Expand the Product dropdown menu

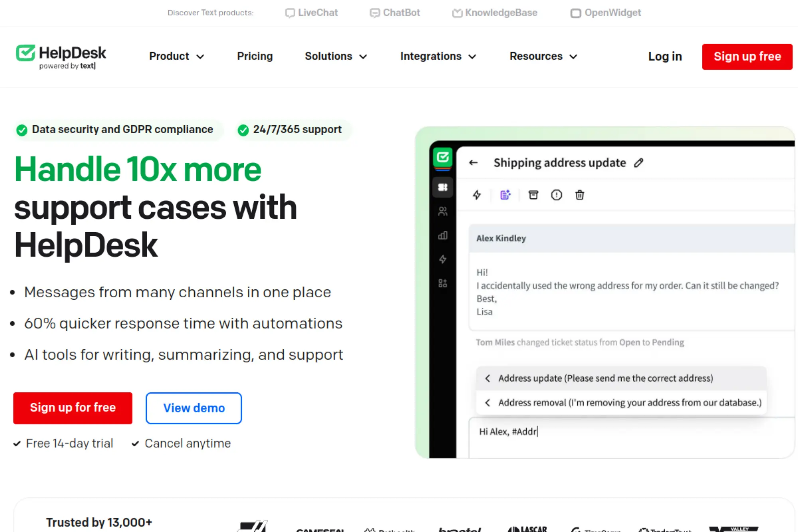[x=176, y=56]
